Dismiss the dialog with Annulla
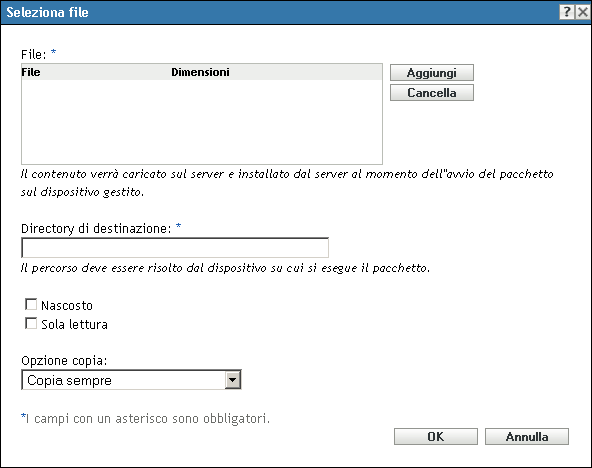 (527, 437)
